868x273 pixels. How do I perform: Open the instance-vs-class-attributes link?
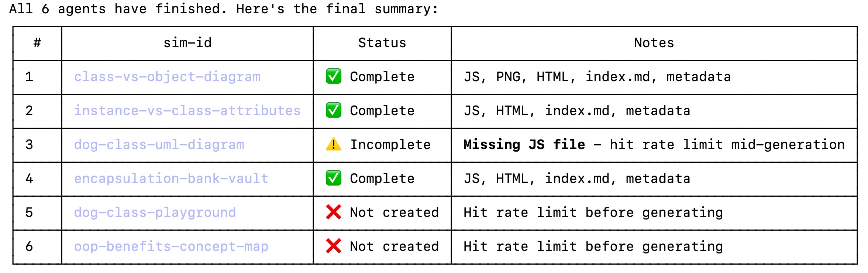pyautogui.click(x=187, y=111)
